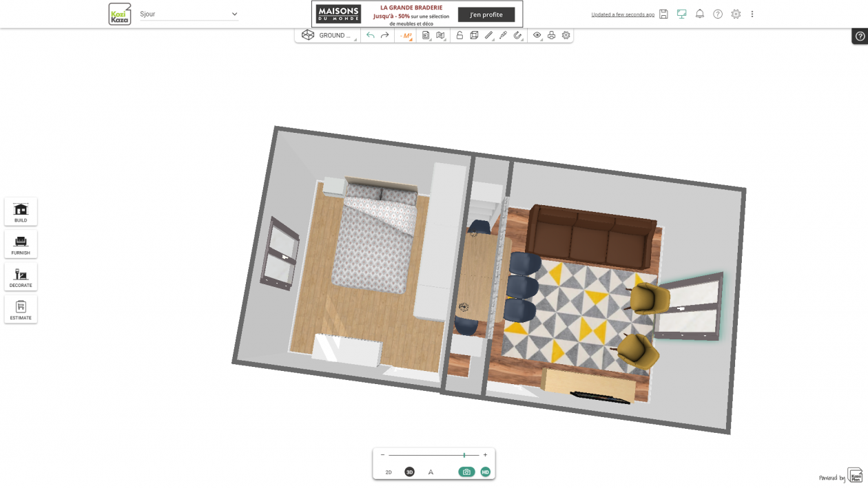The width and height of the screenshot is (868, 488).
Task: Click the undo arrow in the toolbar
Action: point(371,36)
